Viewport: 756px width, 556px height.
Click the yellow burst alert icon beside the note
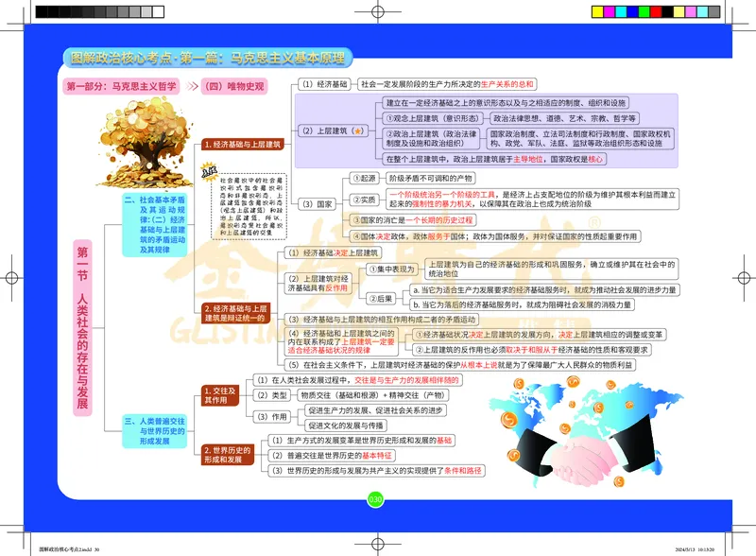[x=209, y=170]
